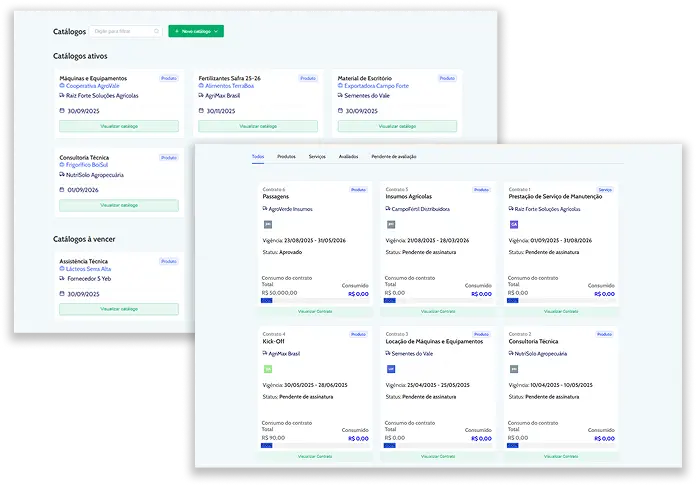Click purple avatar badge on Prestação de Serviço card
696x486 pixels.
(x=515, y=225)
